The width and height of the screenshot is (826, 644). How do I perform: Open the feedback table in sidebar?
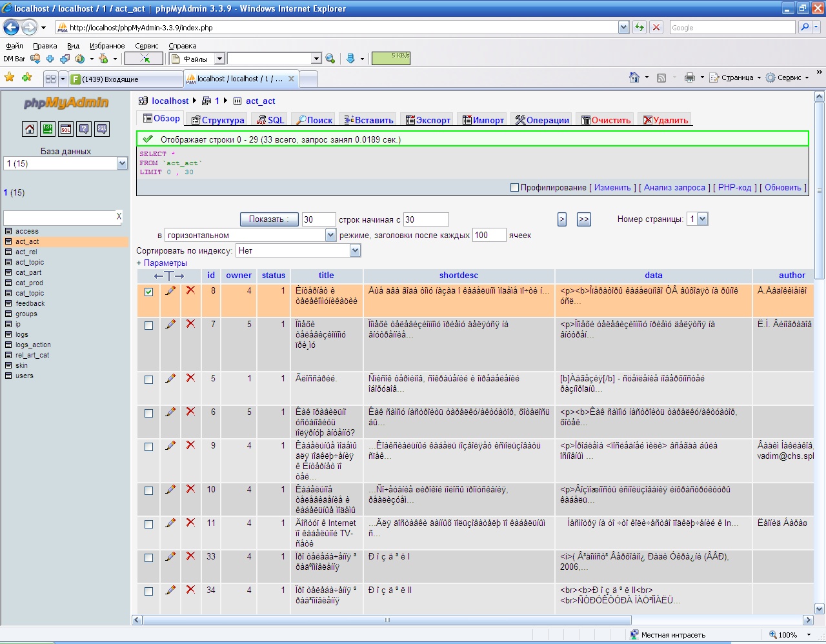[30, 303]
